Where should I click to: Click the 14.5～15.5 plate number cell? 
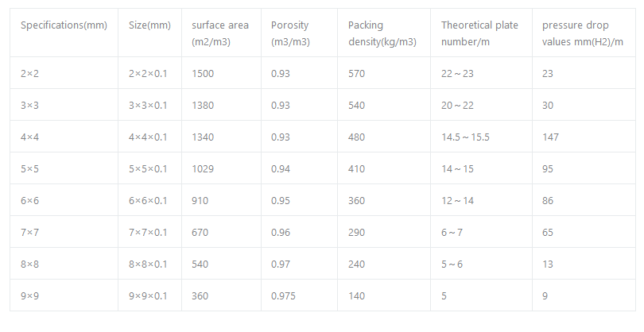465,137
